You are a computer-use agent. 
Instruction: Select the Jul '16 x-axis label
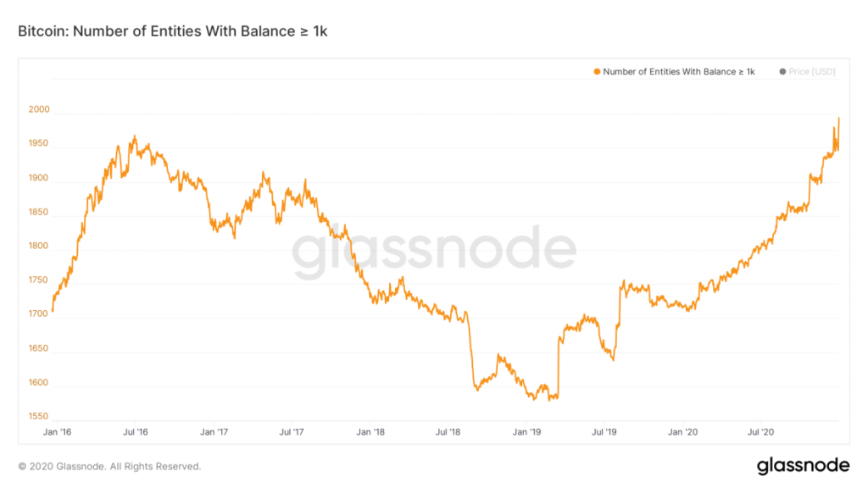[136, 432]
